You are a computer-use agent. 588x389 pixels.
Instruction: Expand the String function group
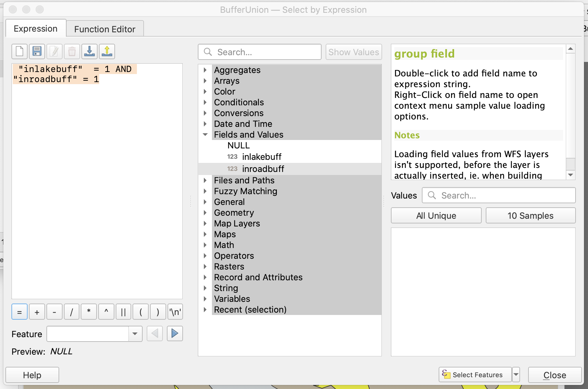205,288
